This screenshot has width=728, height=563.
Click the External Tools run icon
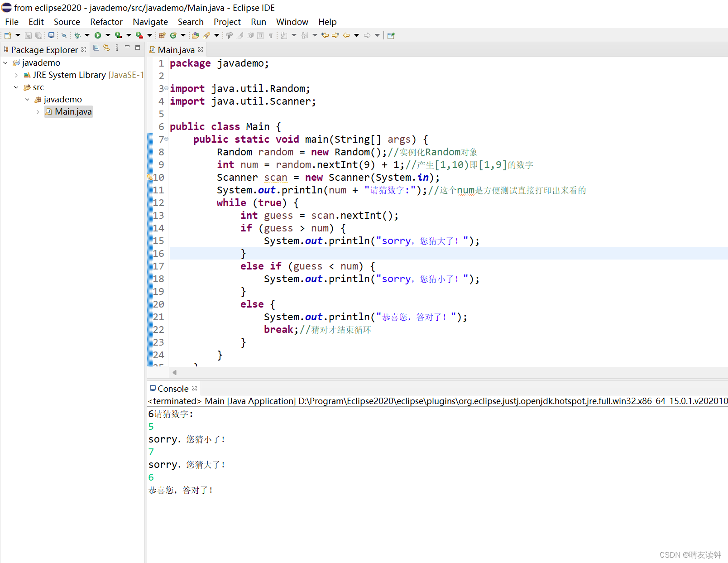[x=139, y=35]
